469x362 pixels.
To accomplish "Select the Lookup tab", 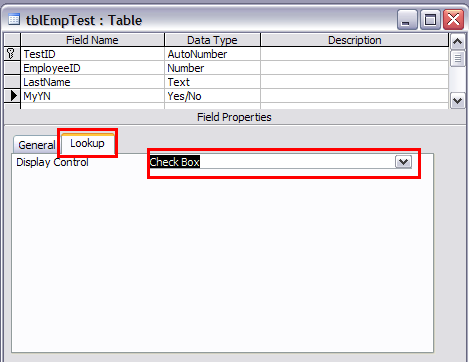I will [87, 143].
